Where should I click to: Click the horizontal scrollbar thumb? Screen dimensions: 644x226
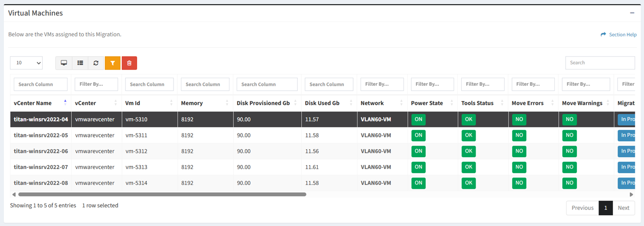(162, 194)
